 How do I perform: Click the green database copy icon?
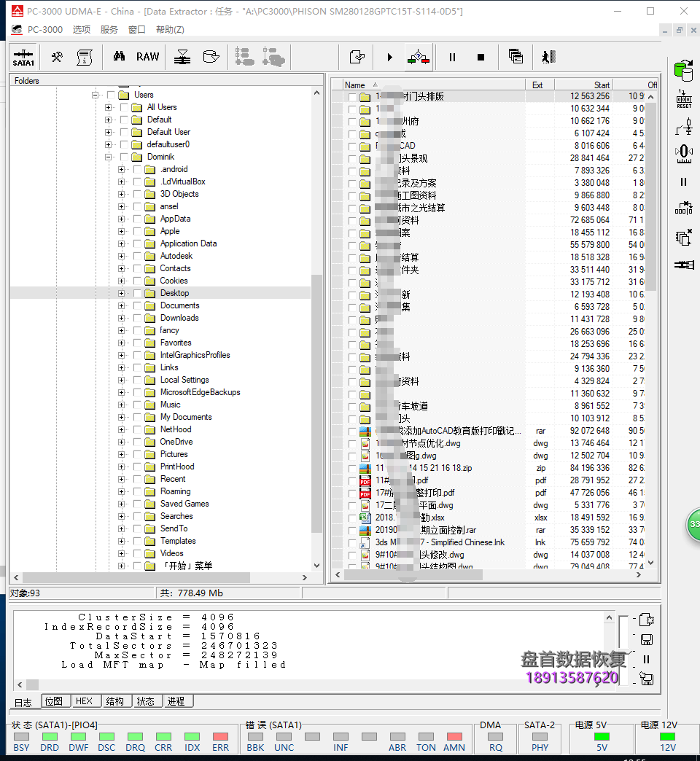(x=683, y=71)
